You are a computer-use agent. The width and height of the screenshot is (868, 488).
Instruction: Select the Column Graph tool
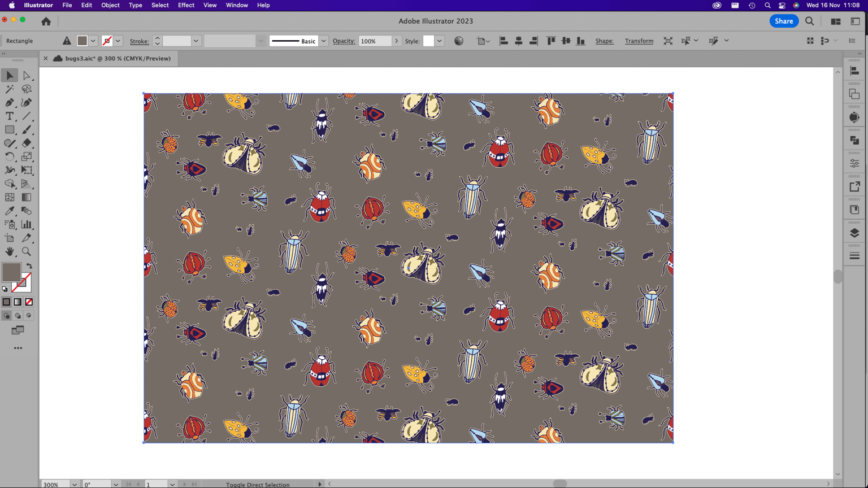(27, 224)
